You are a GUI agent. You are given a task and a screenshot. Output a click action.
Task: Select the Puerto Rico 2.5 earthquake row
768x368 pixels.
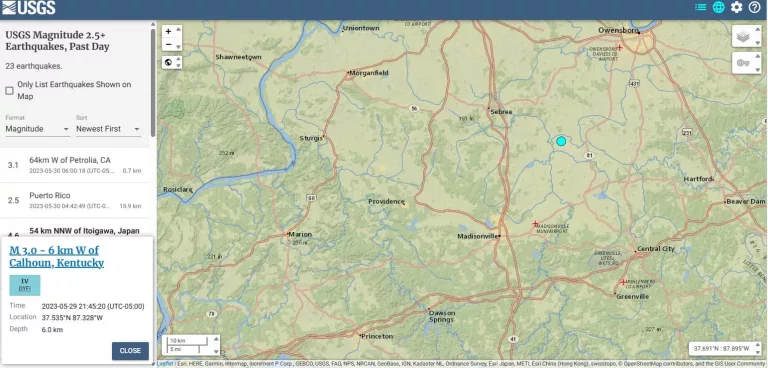click(x=74, y=200)
